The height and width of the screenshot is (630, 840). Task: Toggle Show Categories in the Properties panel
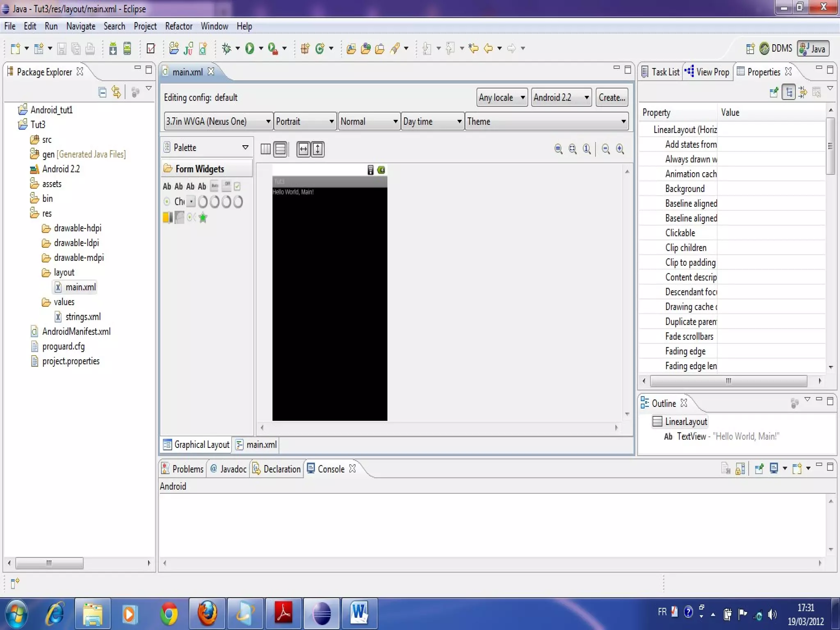pyautogui.click(x=788, y=92)
